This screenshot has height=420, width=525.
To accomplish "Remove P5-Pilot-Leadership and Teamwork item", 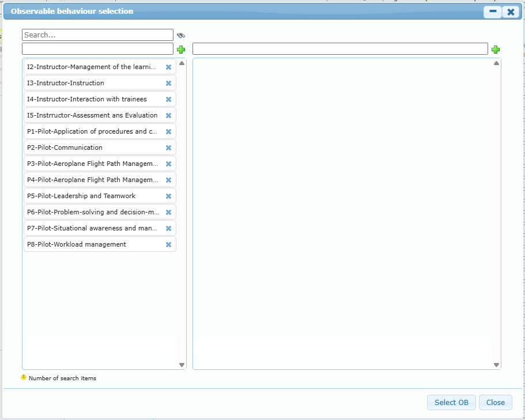I will pos(168,196).
